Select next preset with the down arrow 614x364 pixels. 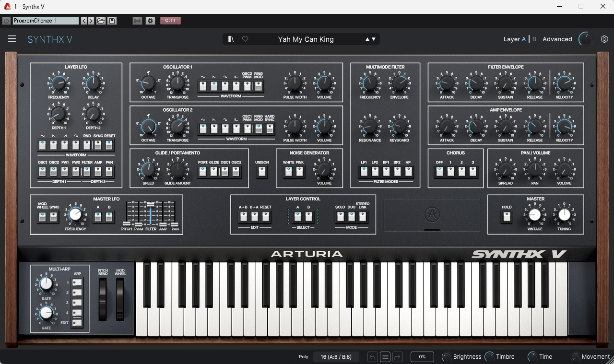[x=374, y=39]
